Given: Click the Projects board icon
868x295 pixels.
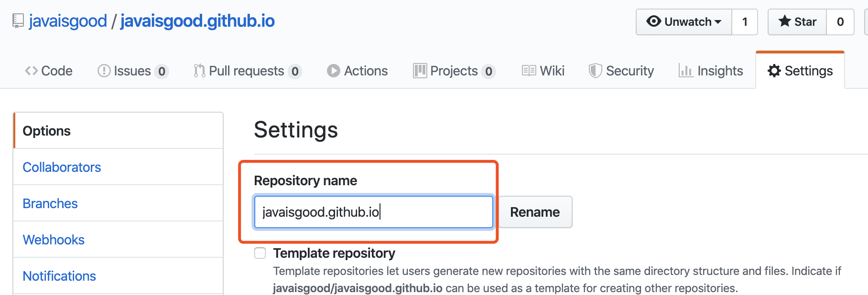Looking at the screenshot, I should pos(420,71).
